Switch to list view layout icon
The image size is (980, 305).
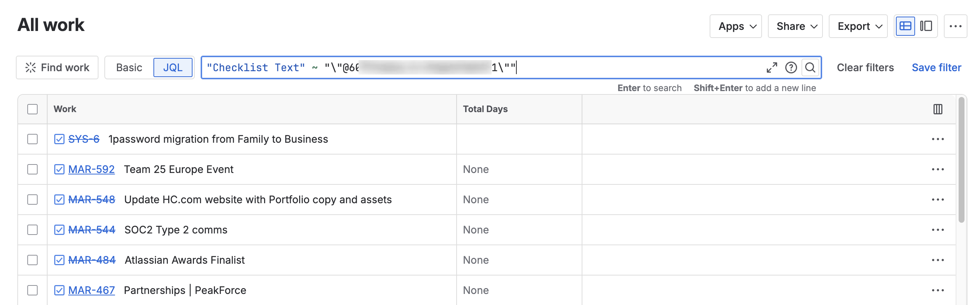905,26
